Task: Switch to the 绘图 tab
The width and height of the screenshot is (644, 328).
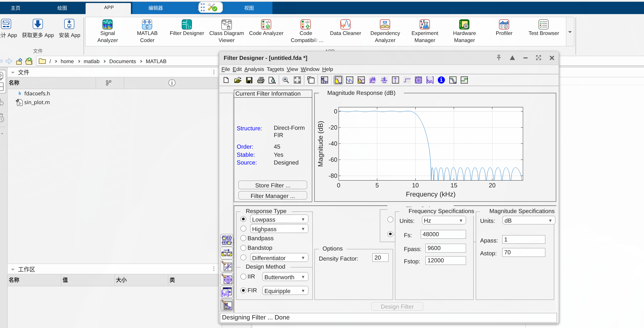Action: tap(62, 8)
